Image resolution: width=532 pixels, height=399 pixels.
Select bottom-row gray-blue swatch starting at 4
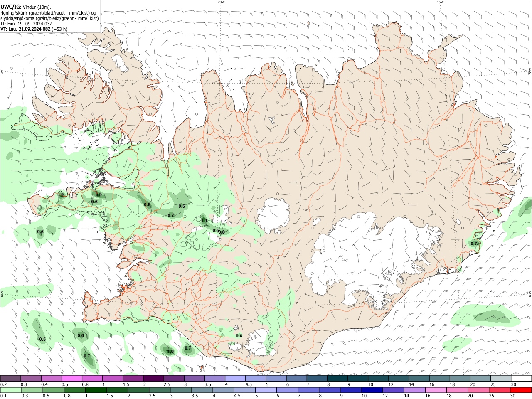click(223, 390)
